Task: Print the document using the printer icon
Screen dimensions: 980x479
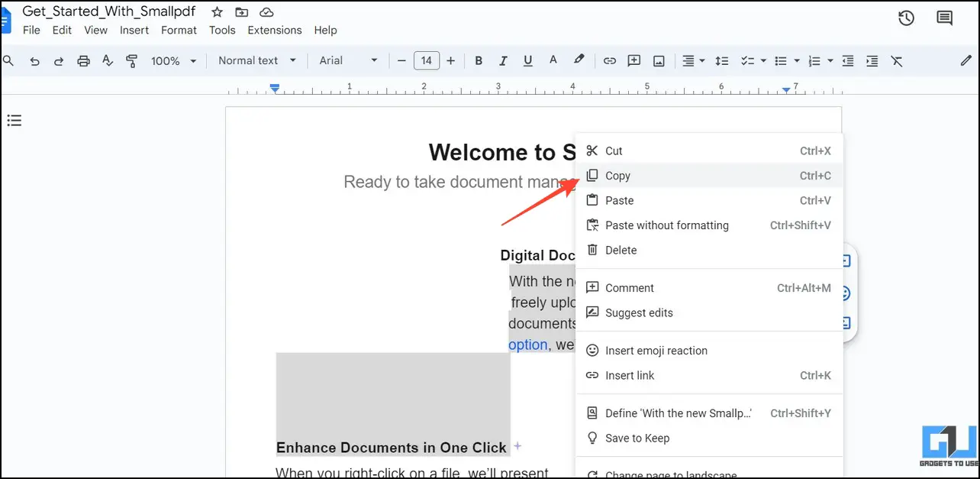Action: [83, 61]
